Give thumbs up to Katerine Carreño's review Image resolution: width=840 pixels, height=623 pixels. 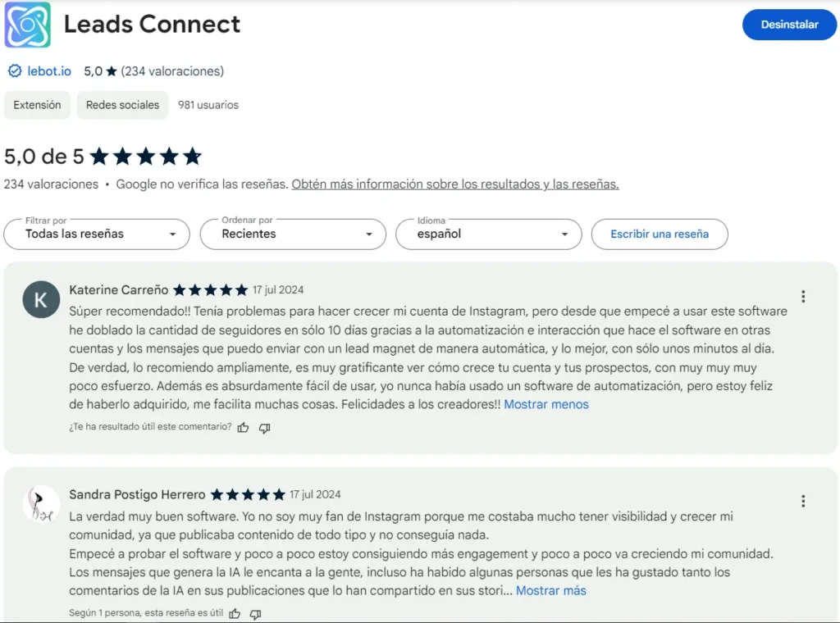tap(243, 427)
